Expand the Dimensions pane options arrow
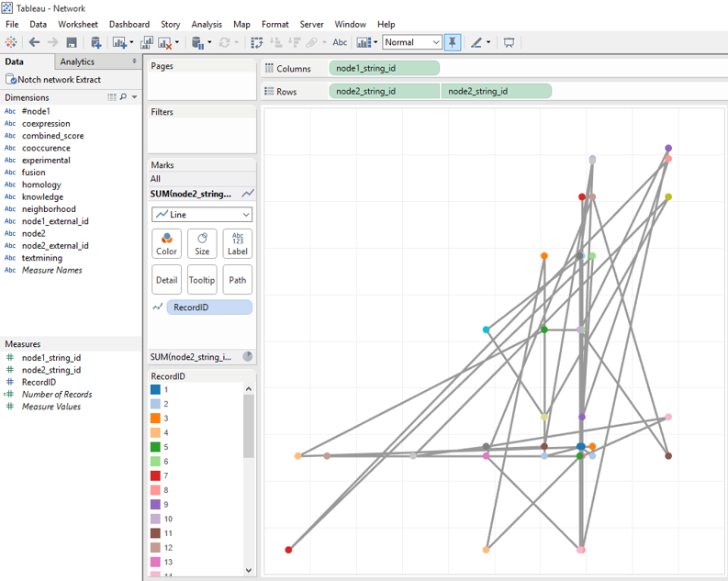This screenshot has width=728, height=581. (135, 97)
